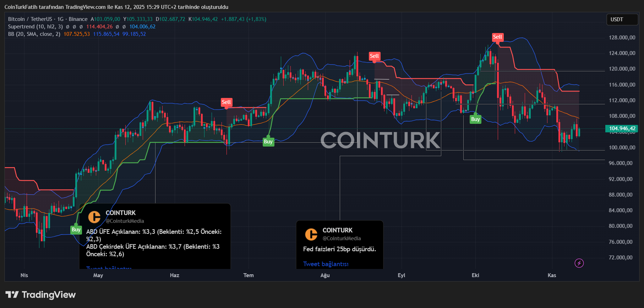This screenshot has height=308, width=644.
Task: Select the Sell signal marker in August
Action: tap(374, 56)
